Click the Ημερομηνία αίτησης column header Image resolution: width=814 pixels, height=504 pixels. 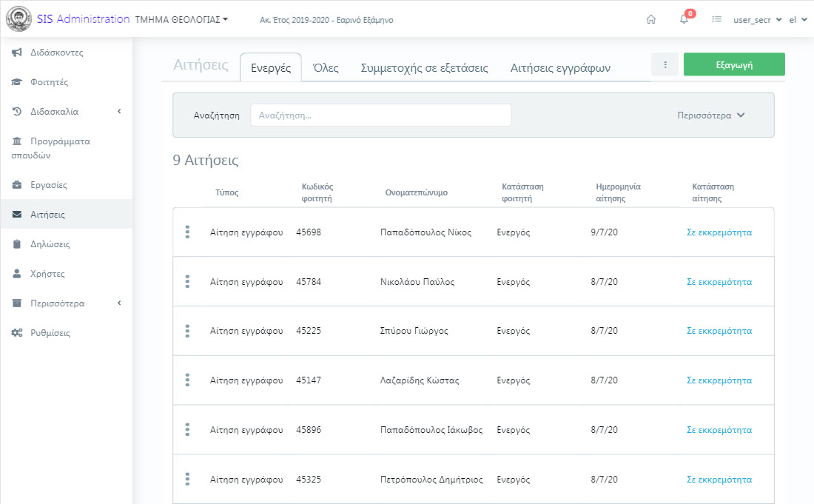tap(619, 192)
